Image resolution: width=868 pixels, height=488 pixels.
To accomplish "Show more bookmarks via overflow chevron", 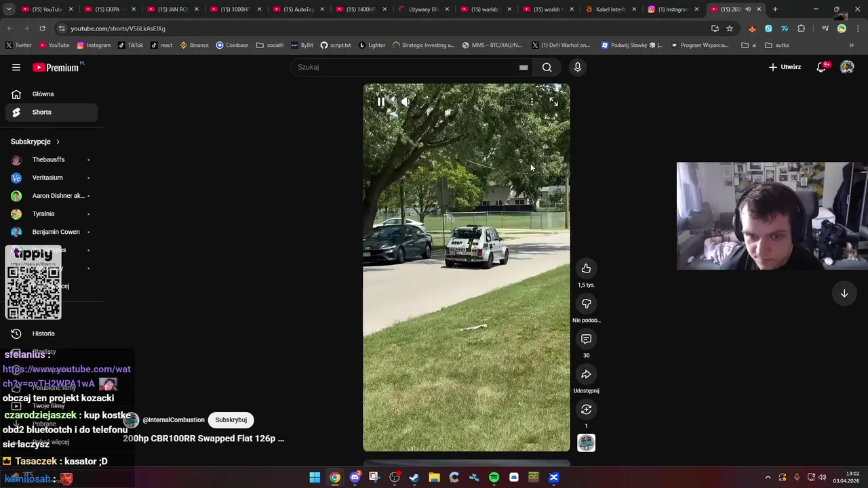I will 852,45.
